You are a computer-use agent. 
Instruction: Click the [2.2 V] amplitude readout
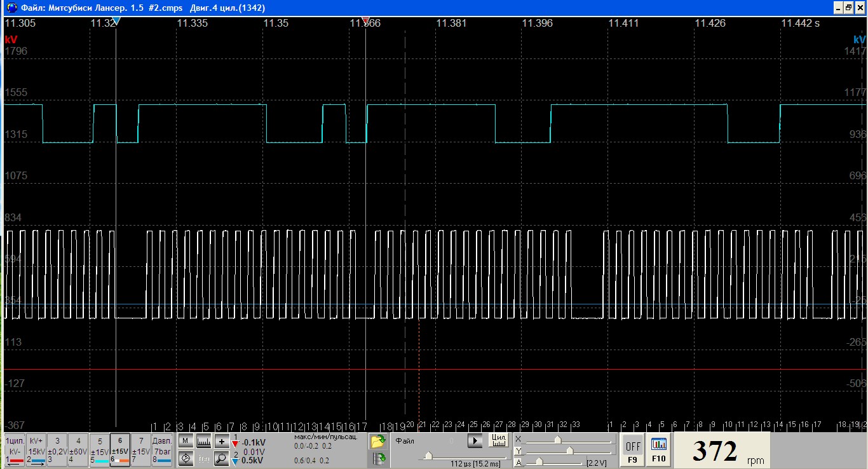tap(597, 463)
